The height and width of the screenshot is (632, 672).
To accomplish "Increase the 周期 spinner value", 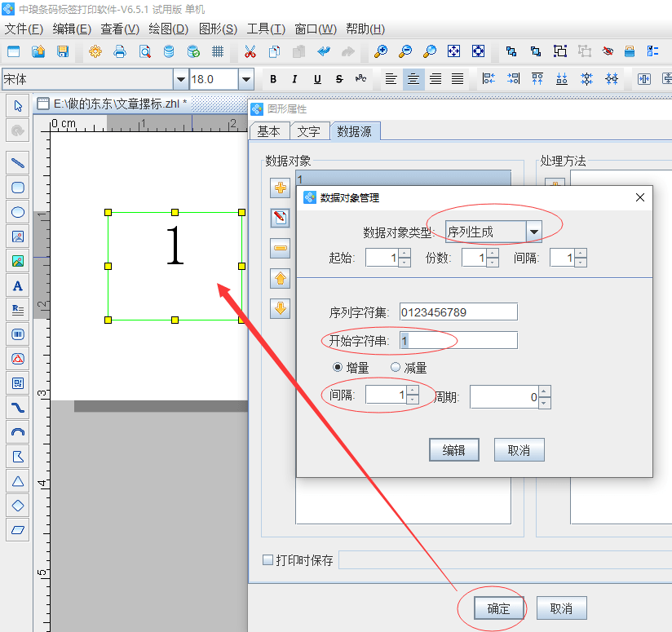I will (x=545, y=392).
